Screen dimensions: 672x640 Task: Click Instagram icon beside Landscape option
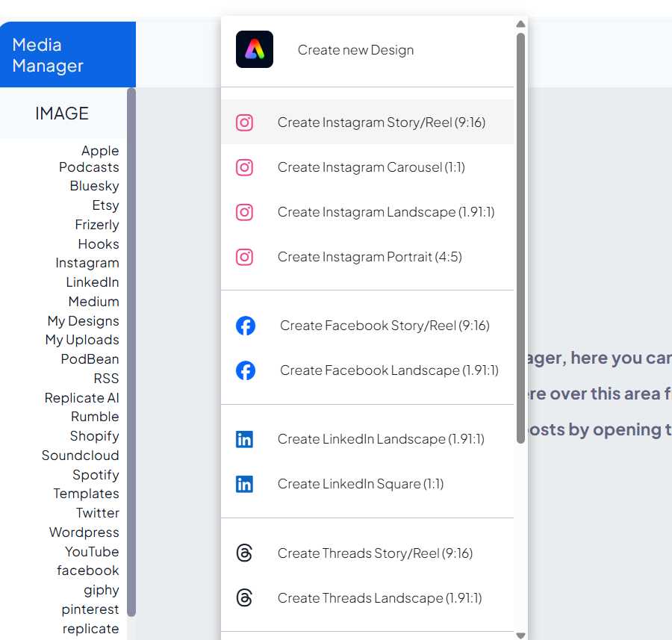pyautogui.click(x=244, y=212)
